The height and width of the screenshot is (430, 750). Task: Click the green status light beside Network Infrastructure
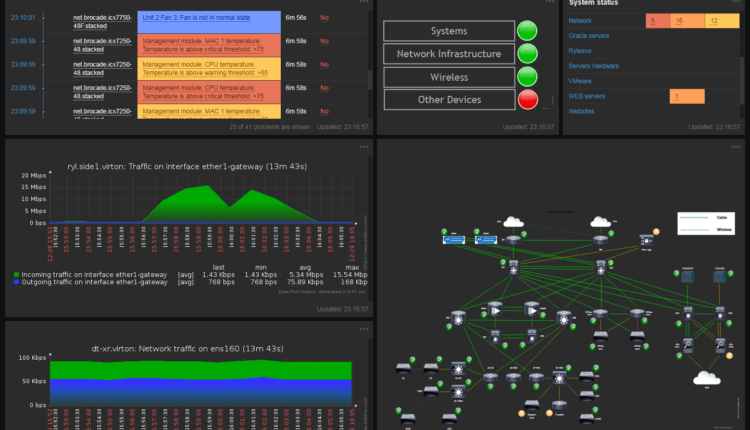click(x=527, y=54)
